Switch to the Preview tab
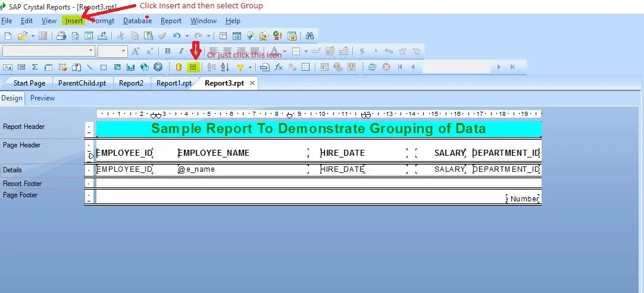The image size is (644, 293). pos(42,98)
